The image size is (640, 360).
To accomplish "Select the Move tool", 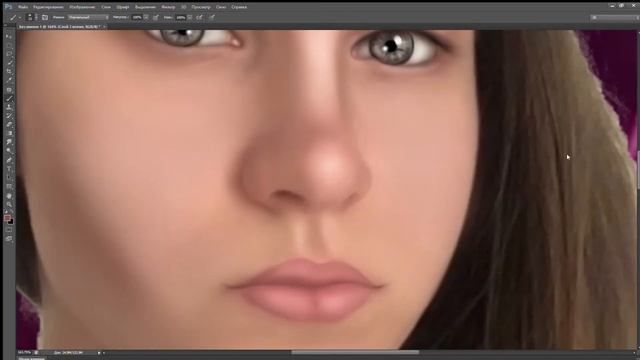I will 9,36.
